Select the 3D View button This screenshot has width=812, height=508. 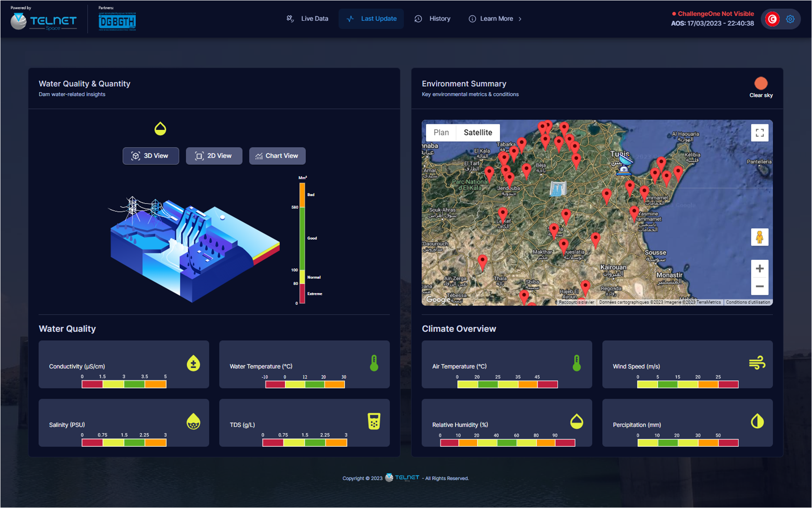point(151,156)
